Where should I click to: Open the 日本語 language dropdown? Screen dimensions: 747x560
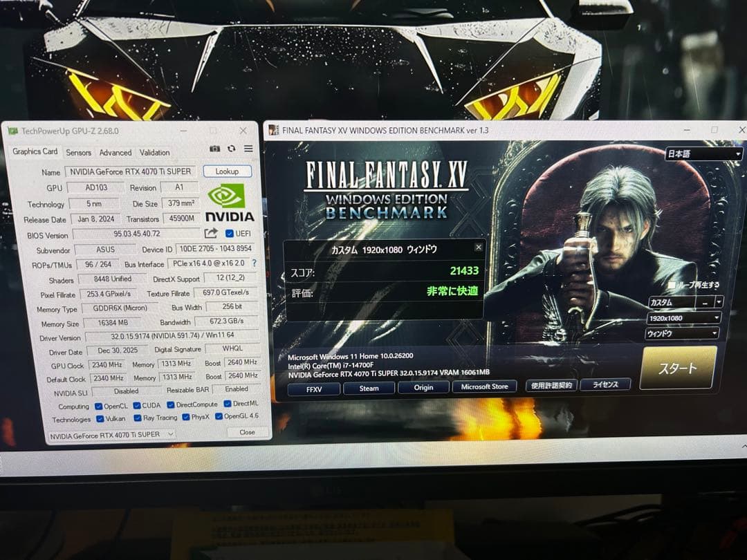click(x=703, y=153)
